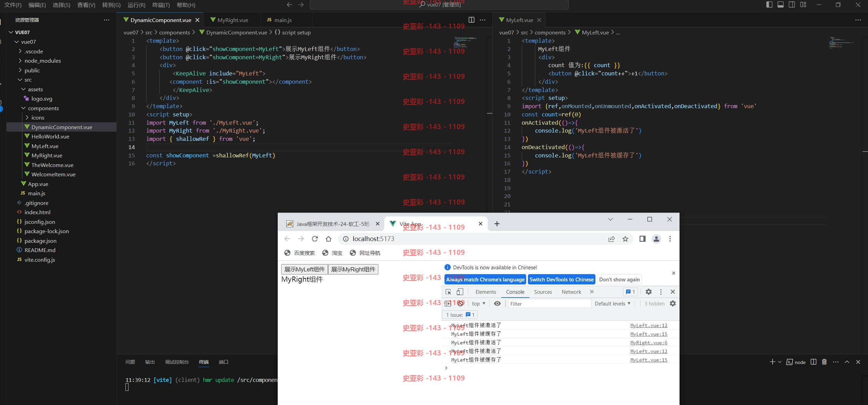Close the Java框架开发技术 Chrome tab
Image resolution: width=868 pixels, height=405 pixels.
(x=378, y=224)
